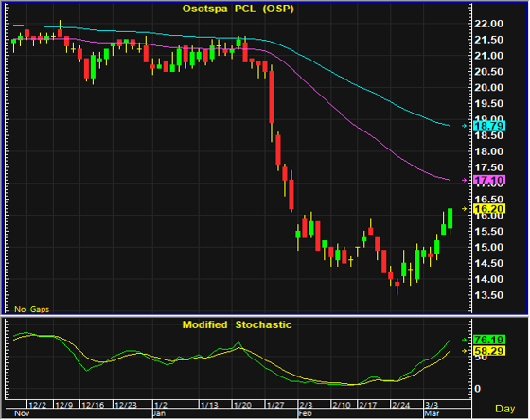Click the cyan 18.79 price label
This screenshot has width=530, height=420.
(x=489, y=126)
